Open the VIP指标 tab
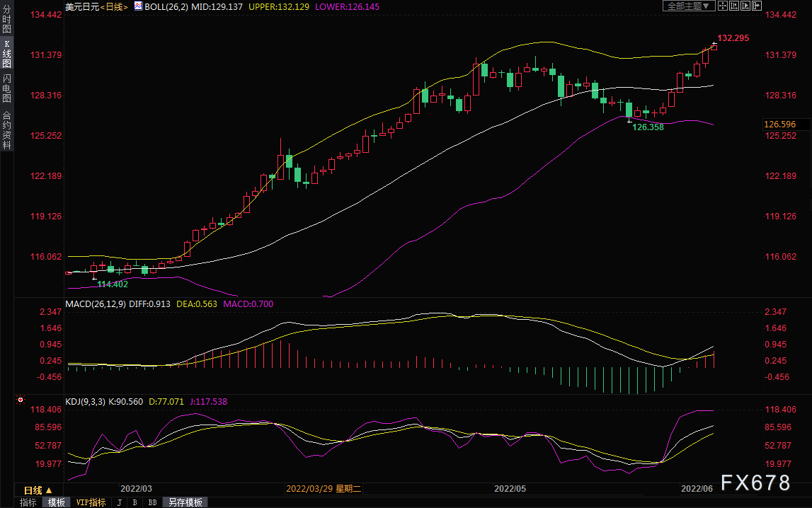Image resolution: width=812 pixels, height=508 pixels. click(91, 502)
